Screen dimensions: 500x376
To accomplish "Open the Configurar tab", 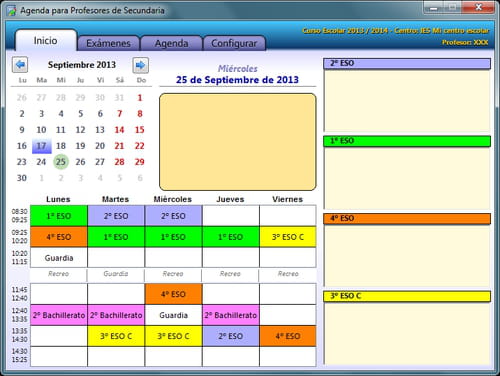I will [234, 43].
